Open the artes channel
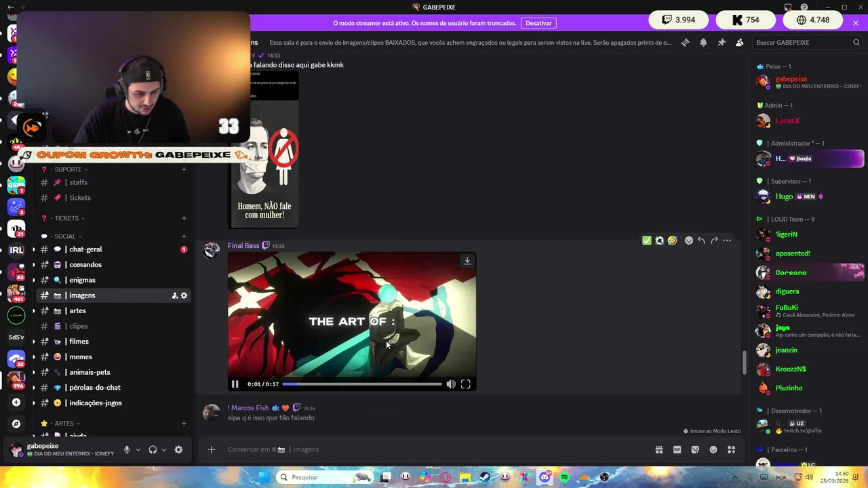Screen dimensions: 868x488 click(x=113, y=311)
